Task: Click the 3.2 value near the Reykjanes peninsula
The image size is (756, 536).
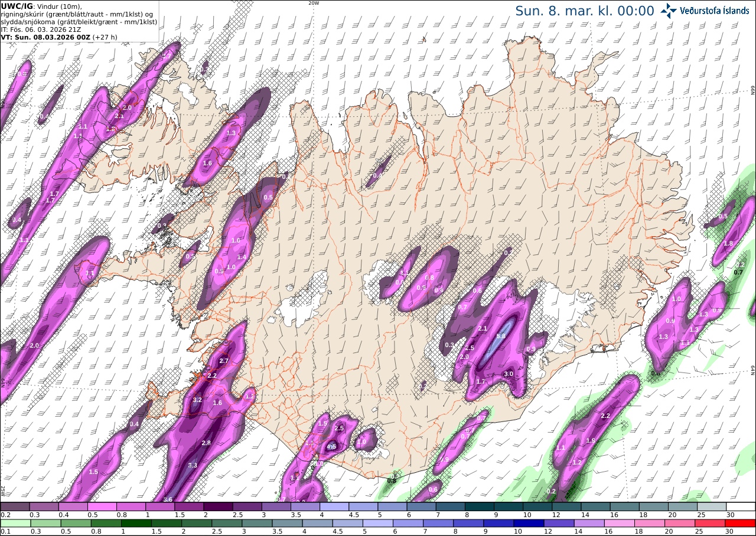Action: [x=198, y=400]
